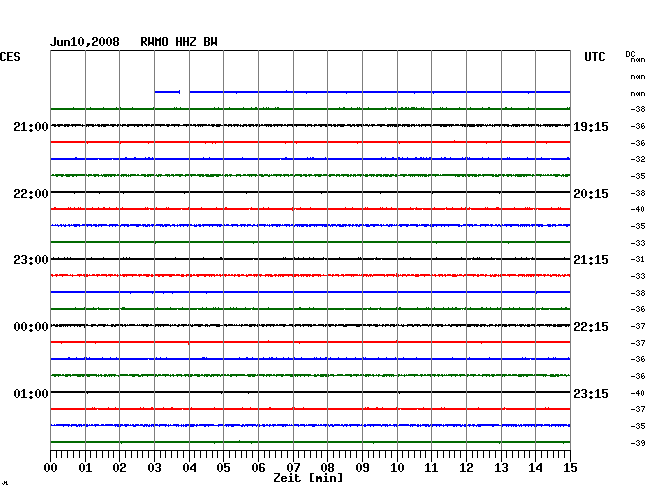Click minute tick label 07 on x-axis
The width and height of the screenshot is (650, 494).
[293, 467]
